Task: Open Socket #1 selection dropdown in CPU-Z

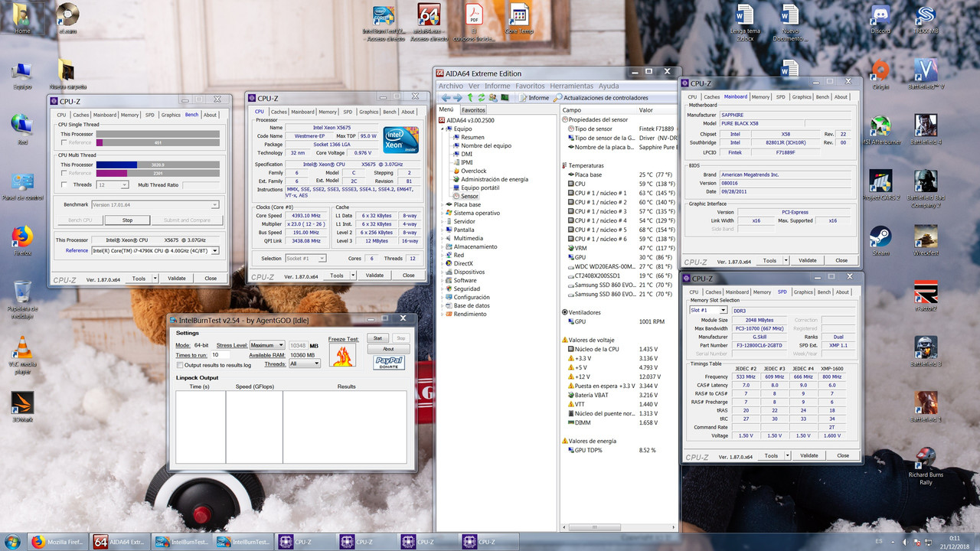Action: point(305,258)
